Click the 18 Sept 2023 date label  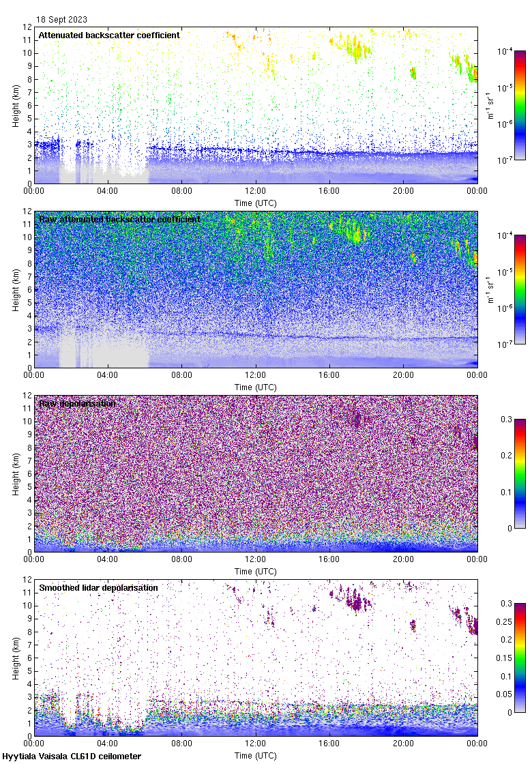[61, 20]
